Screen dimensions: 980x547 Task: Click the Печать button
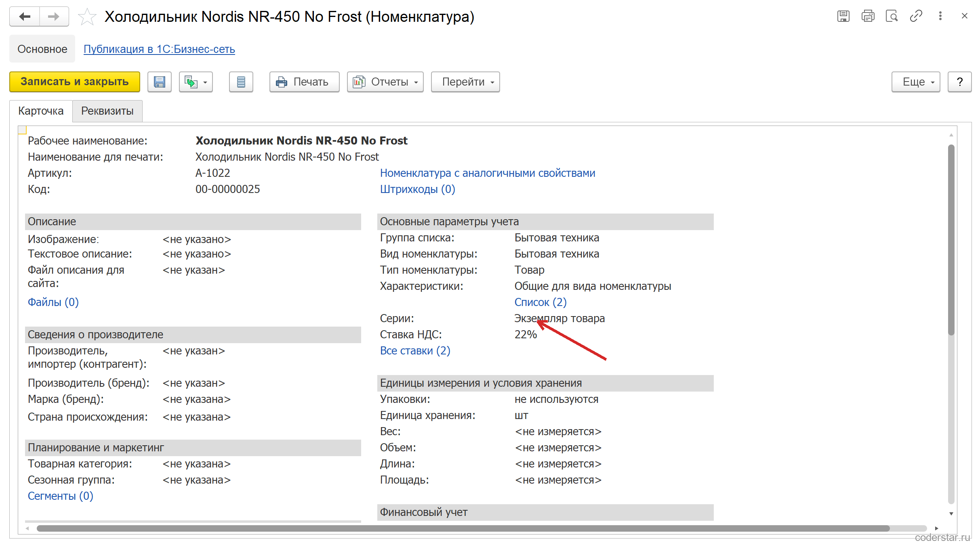click(x=304, y=82)
